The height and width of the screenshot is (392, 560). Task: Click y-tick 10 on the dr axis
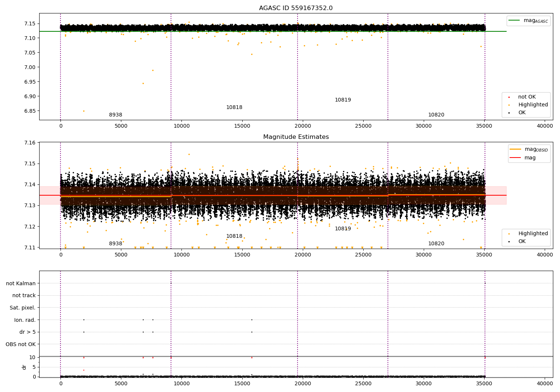click(32, 358)
